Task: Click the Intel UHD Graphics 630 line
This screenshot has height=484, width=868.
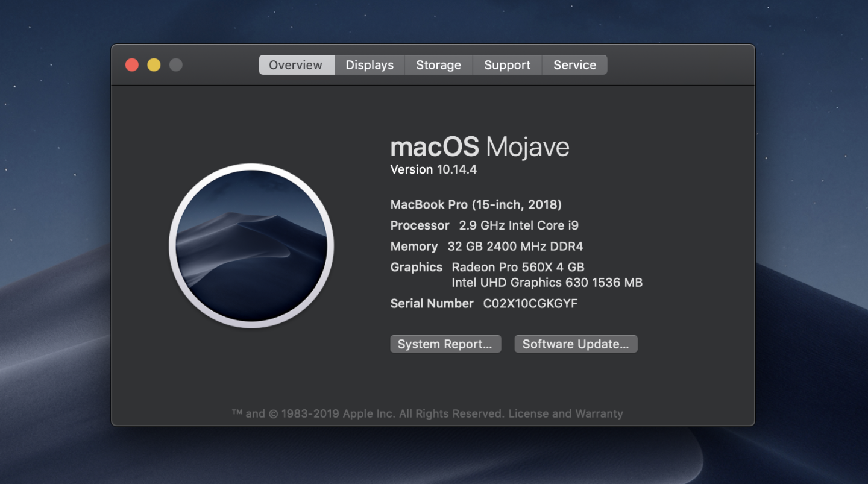Action: 547,283
